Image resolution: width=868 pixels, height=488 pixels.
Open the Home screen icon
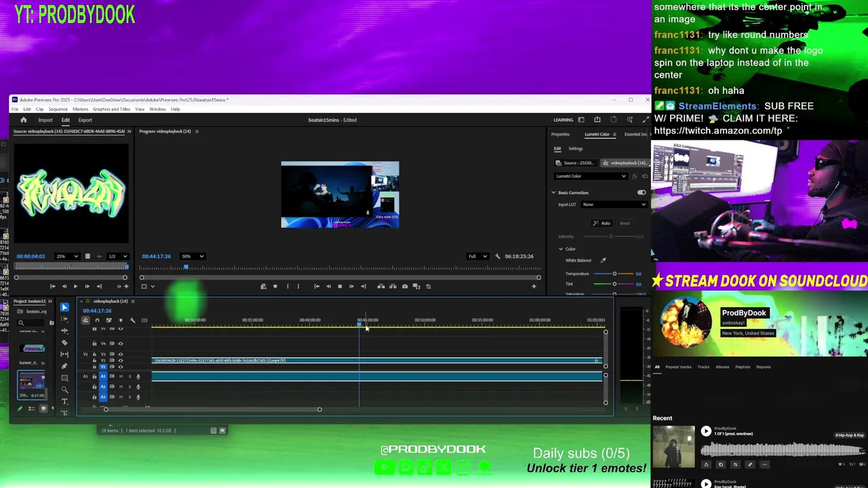coord(24,120)
